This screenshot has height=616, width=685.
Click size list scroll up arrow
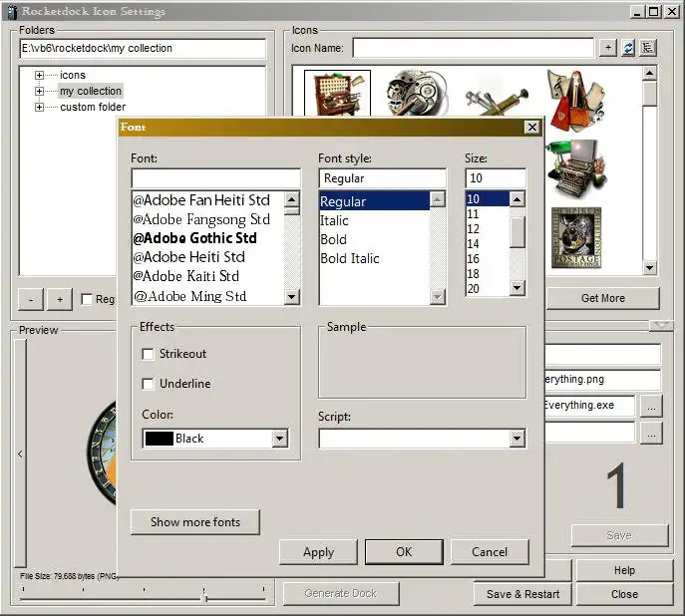click(x=517, y=199)
